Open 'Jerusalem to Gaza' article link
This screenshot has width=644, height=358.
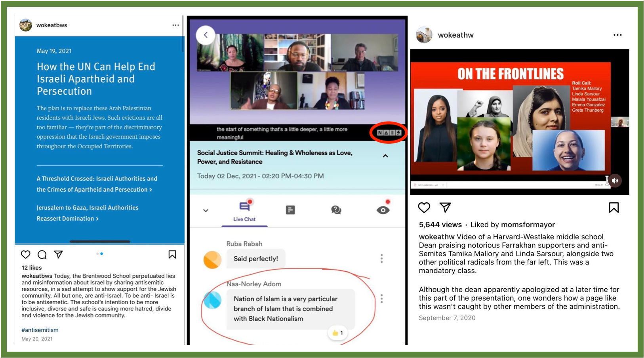coord(88,213)
